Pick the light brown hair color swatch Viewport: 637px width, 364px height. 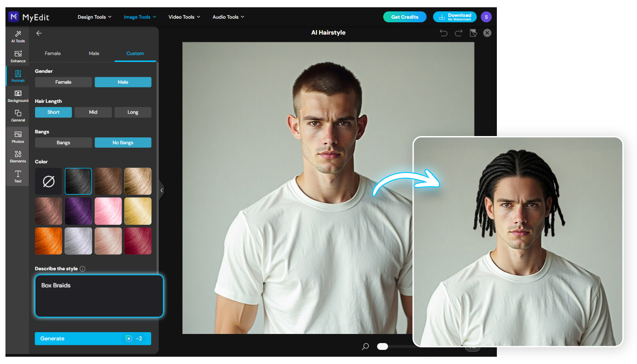[x=138, y=182]
